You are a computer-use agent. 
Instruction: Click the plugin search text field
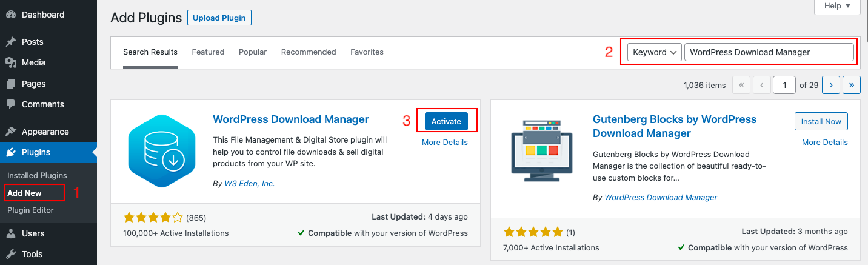point(769,52)
